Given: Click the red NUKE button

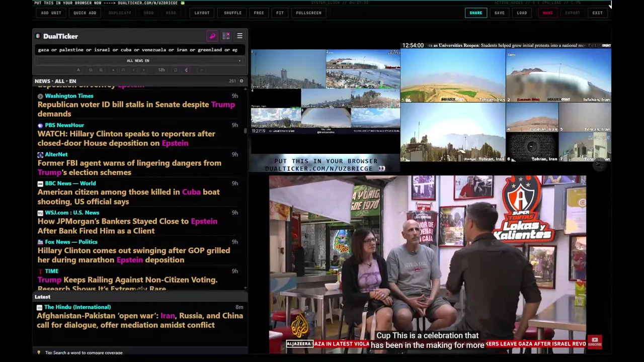Looking at the screenshot, I should click(x=547, y=13).
